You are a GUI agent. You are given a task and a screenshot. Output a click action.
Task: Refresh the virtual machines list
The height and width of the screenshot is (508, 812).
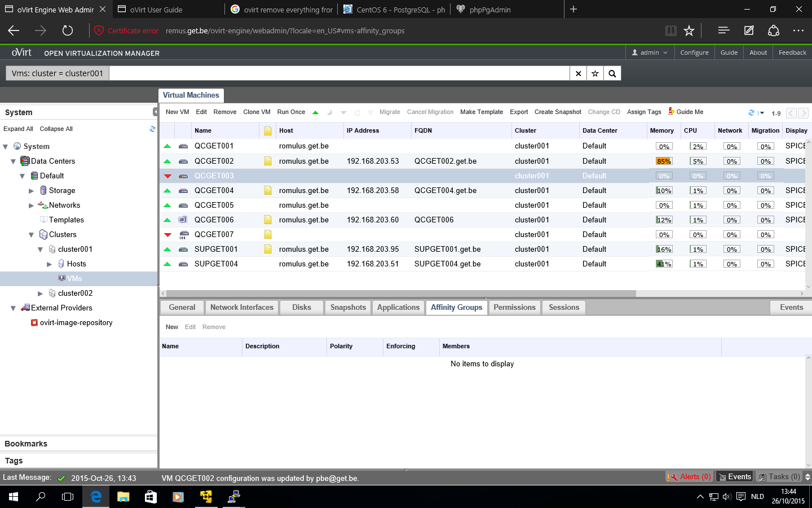pyautogui.click(x=751, y=113)
